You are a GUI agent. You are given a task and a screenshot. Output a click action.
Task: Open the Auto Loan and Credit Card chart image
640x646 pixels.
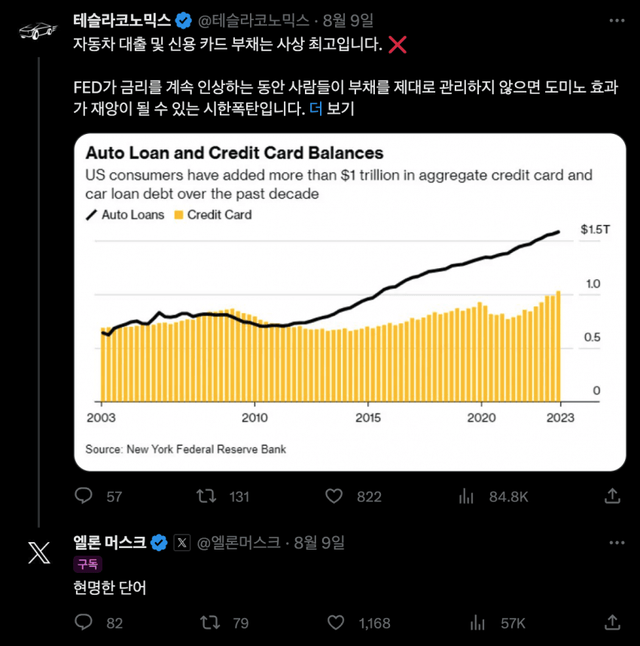click(x=350, y=302)
